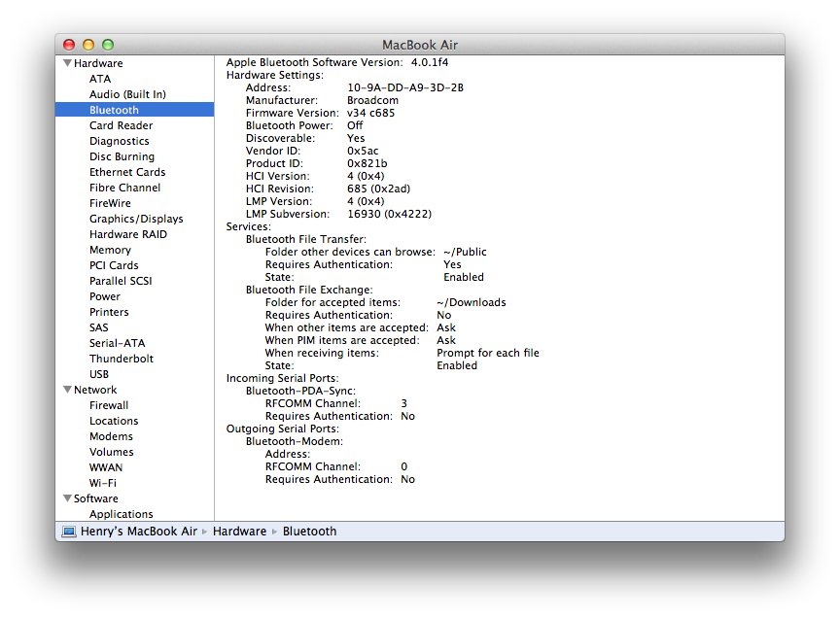Click the Bluetooth File Exchange heading
The height and width of the screenshot is (618, 840).
point(309,290)
